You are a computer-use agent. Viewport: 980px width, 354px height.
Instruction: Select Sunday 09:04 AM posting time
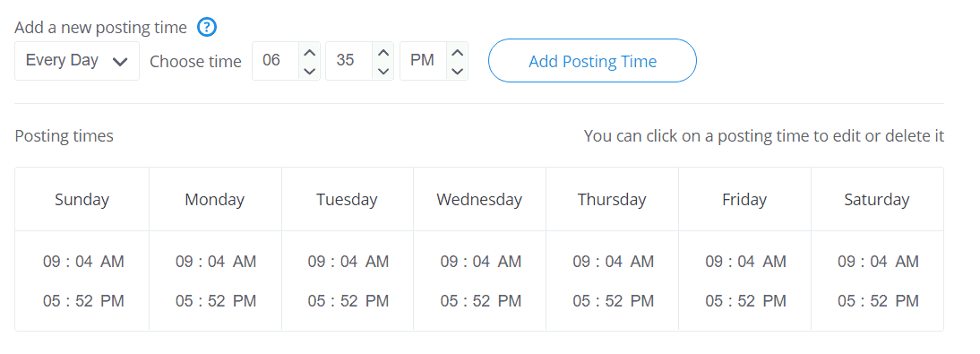(83, 262)
